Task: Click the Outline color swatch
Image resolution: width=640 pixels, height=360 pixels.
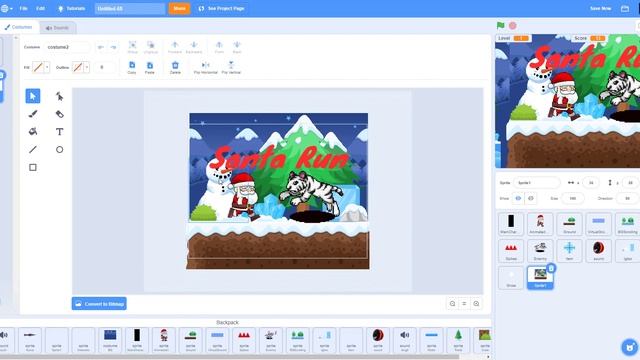Action: tap(77, 67)
